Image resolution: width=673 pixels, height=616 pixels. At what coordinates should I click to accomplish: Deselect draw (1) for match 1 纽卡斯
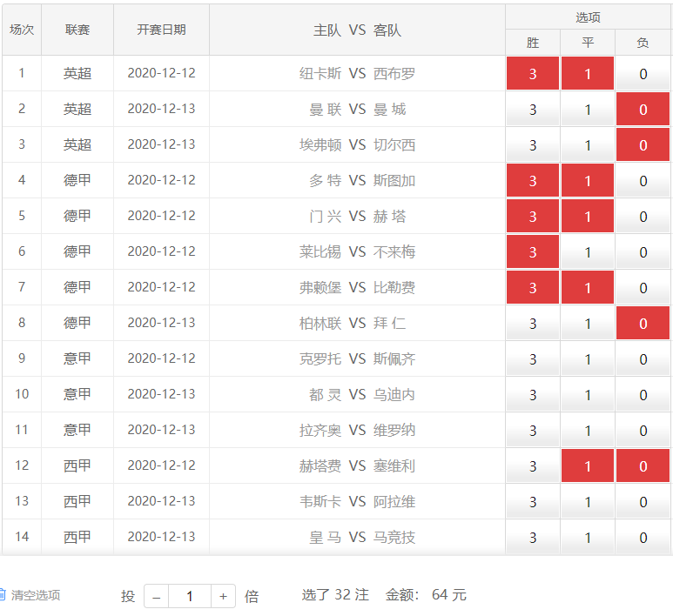click(588, 74)
